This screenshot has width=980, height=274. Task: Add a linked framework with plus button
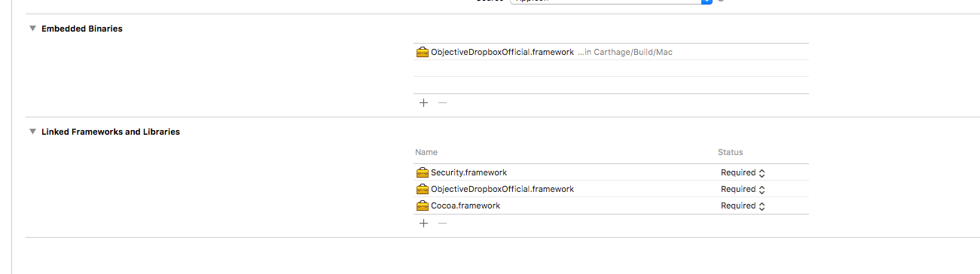coord(423,223)
